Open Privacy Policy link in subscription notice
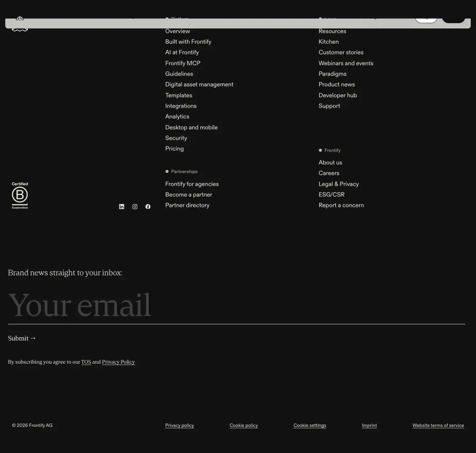 tap(119, 362)
